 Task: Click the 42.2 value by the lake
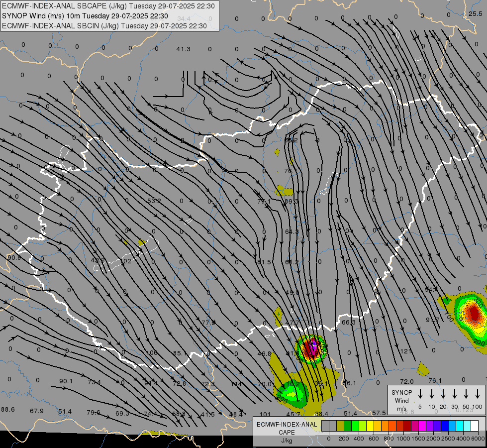tap(98, 260)
